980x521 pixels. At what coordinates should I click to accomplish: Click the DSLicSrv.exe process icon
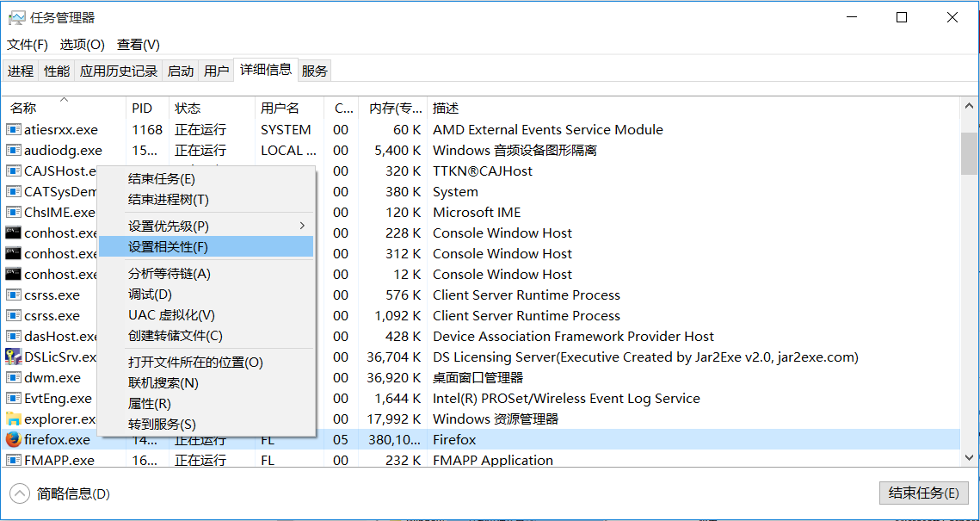tap(13, 357)
